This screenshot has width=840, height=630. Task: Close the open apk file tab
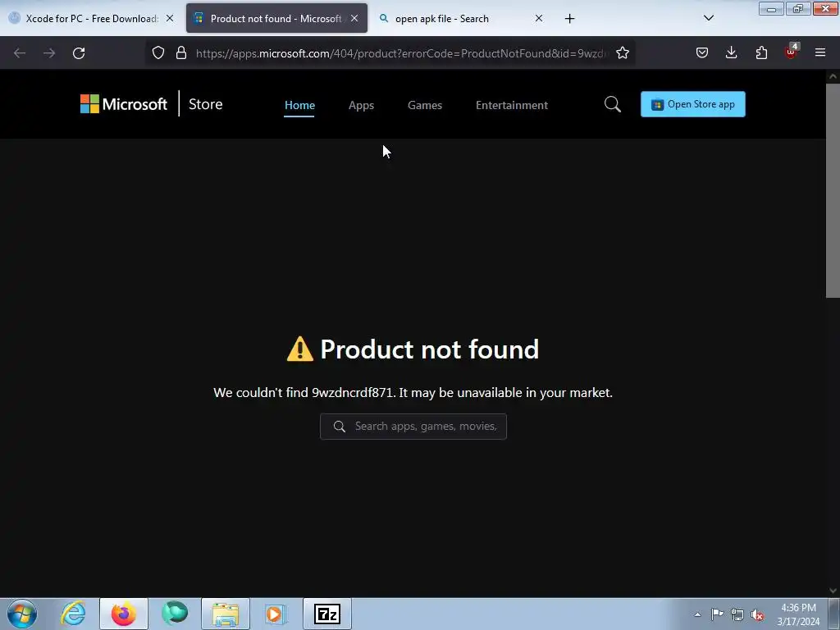point(539,18)
